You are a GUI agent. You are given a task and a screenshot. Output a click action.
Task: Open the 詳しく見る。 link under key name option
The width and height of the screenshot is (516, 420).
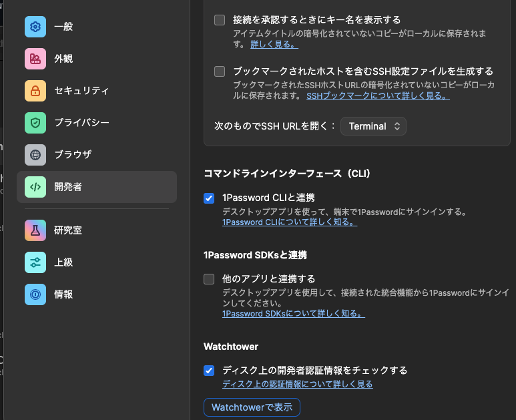(x=274, y=45)
